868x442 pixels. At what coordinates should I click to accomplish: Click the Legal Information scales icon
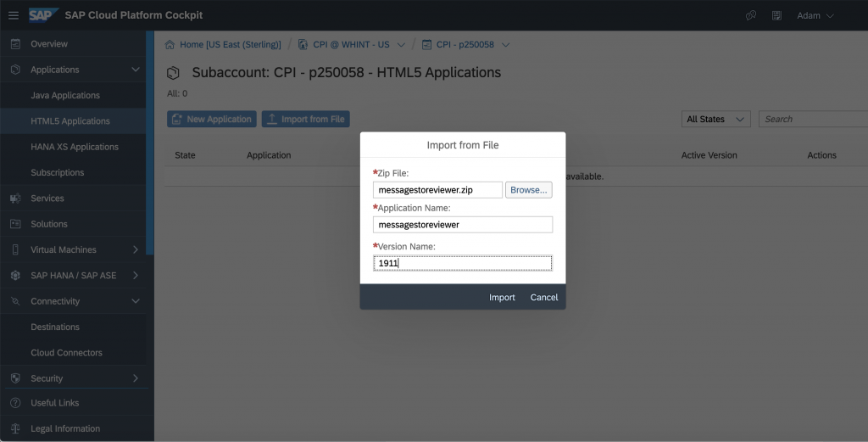click(15, 428)
